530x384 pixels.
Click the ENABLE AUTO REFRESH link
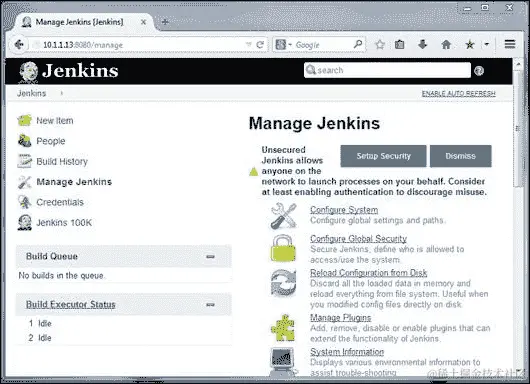tap(458, 93)
